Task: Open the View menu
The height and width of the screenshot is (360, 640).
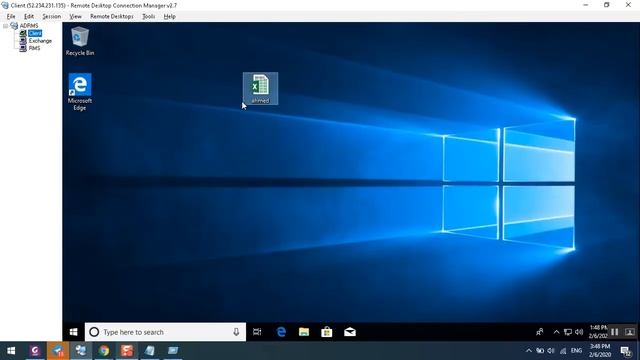Action: tap(75, 16)
